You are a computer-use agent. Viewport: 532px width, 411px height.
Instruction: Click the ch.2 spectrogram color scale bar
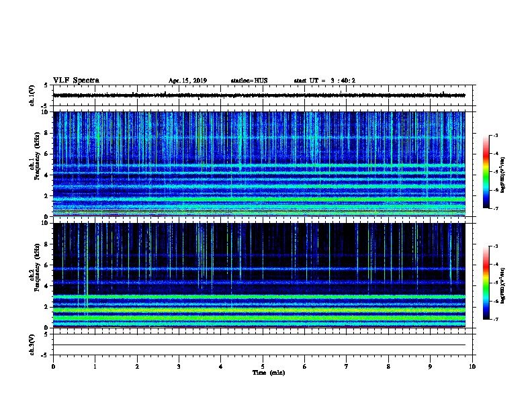(x=486, y=283)
